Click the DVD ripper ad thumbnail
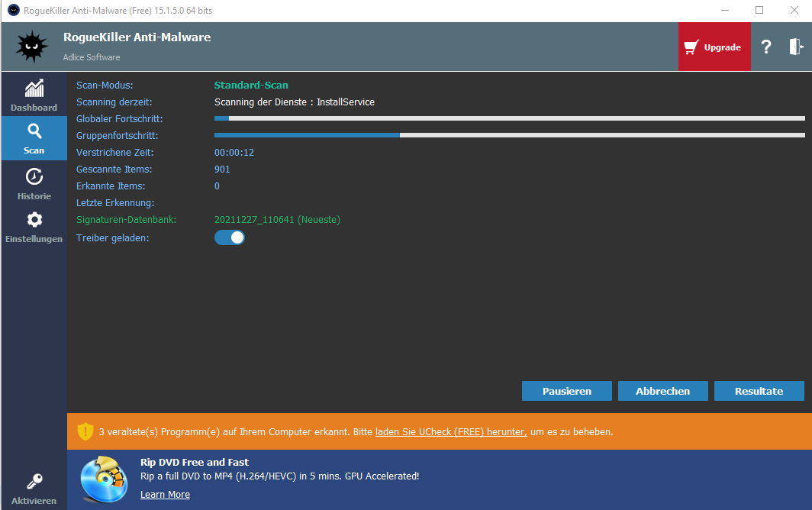The width and height of the screenshot is (812, 510). pyautogui.click(x=104, y=479)
